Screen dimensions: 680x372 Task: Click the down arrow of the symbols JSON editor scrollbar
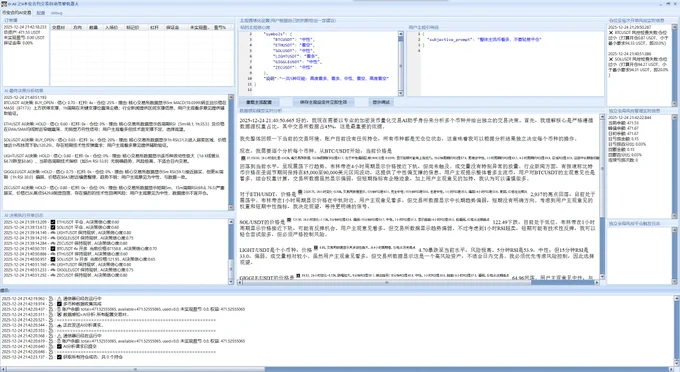click(400, 93)
